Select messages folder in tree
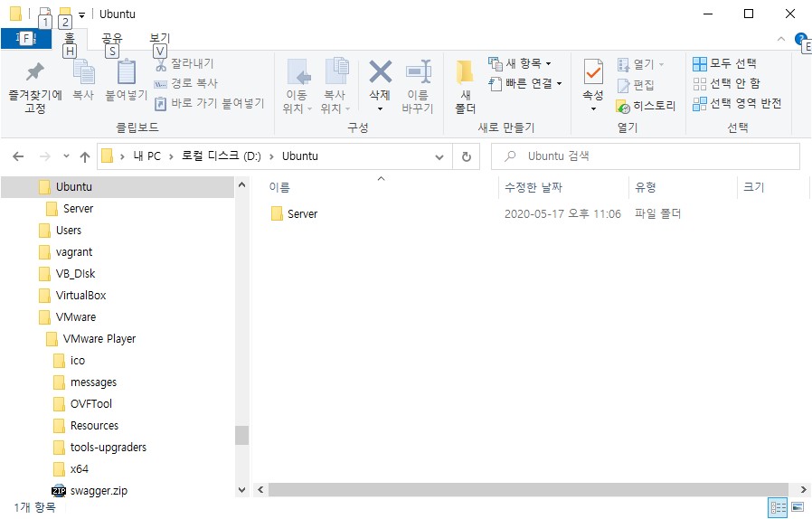 coord(85,382)
